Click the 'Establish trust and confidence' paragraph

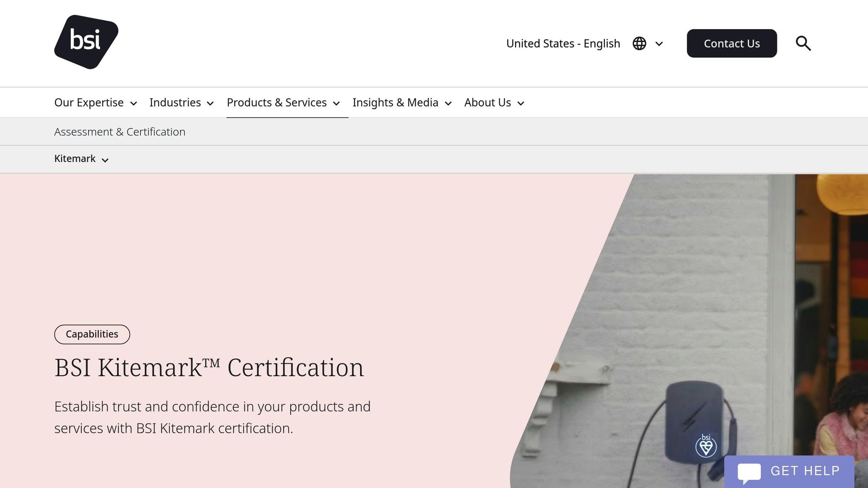click(x=212, y=417)
